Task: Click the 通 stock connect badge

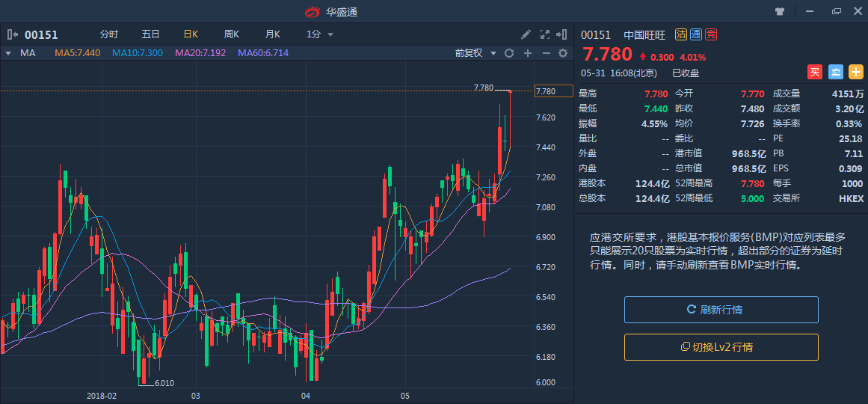Action: [x=696, y=35]
